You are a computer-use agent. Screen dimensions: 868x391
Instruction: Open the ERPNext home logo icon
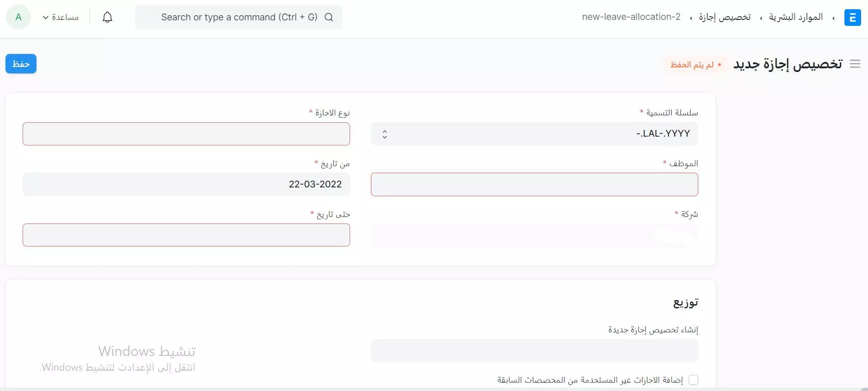coord(852,18)
